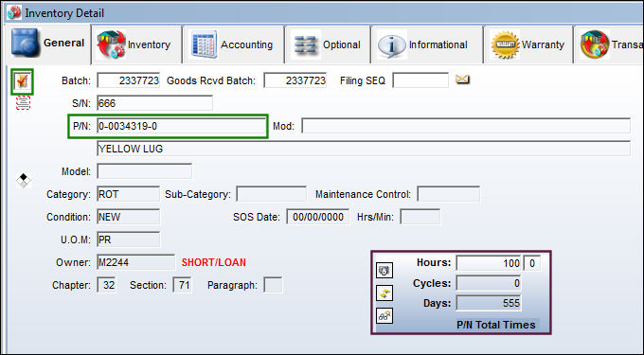Click the envelope icon next to Filing SEQ

[462, 80]
